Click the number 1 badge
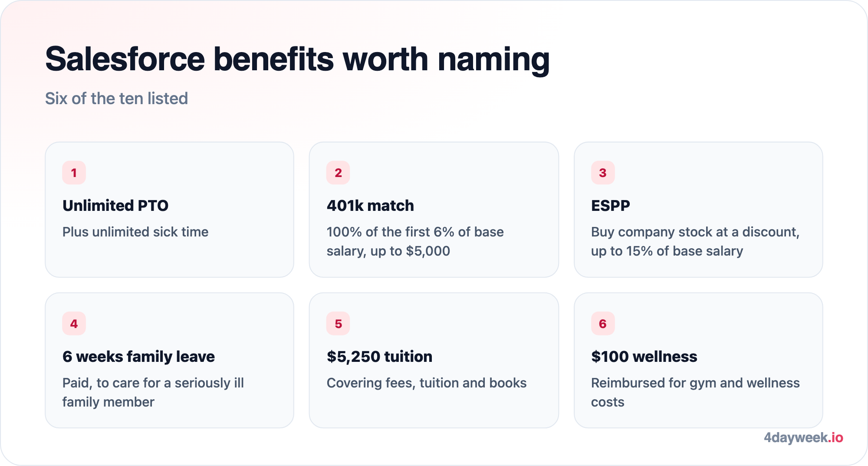The width and height of the screenshot is (868, 466). tap(74, 173)
